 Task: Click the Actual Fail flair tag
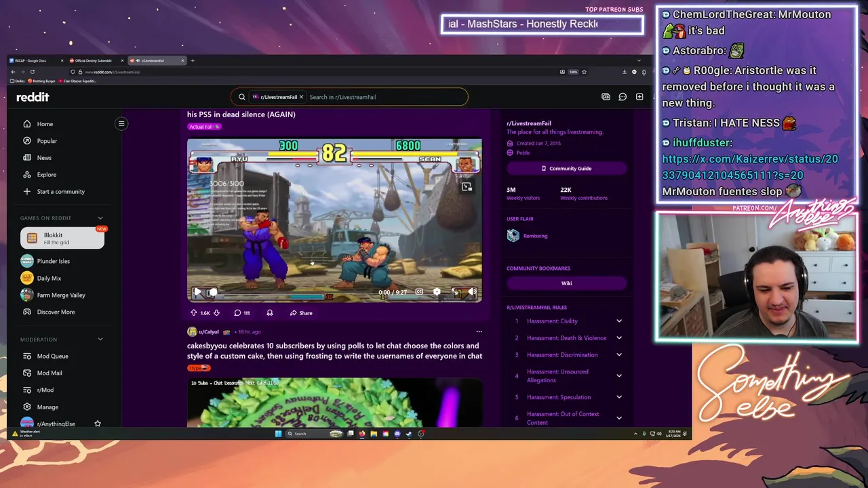pyautogui.click(x=204, y=127)
